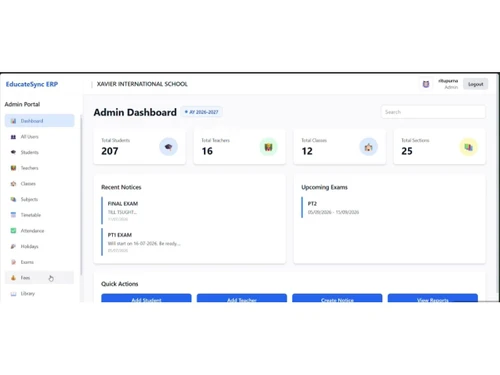Click the Teachers icon in the sidebar
This screenshot has width=500, height=375.
pos(13,168)
